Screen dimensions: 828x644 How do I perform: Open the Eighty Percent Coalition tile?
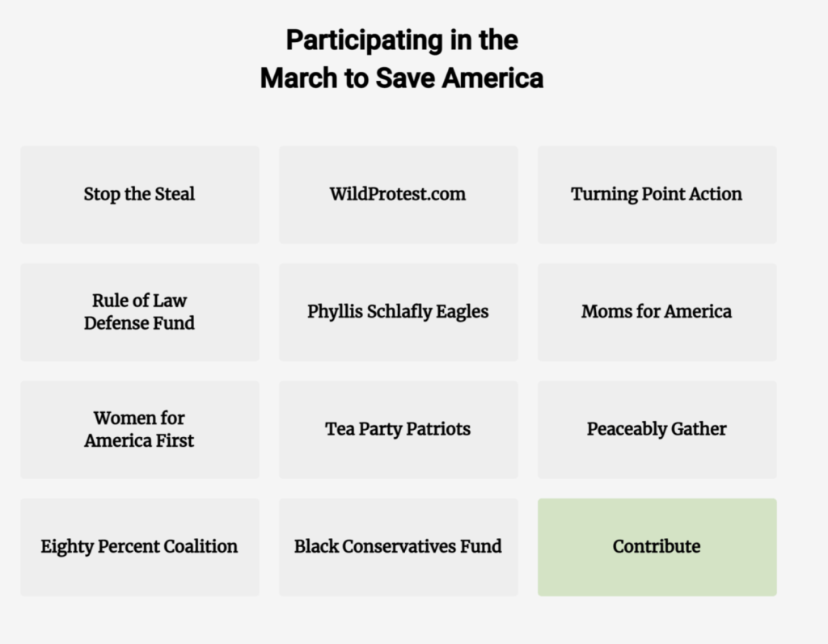(x=139, y=547)
